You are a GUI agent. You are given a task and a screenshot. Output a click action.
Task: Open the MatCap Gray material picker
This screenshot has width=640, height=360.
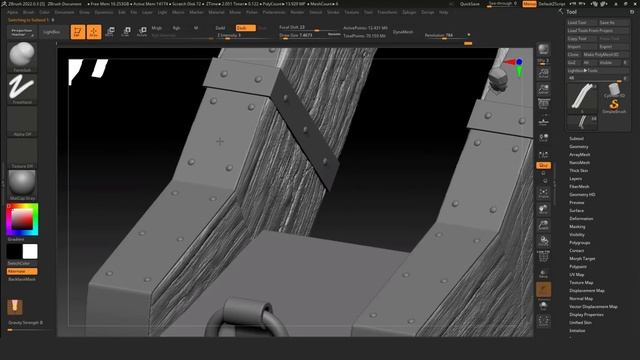[22, 185]
